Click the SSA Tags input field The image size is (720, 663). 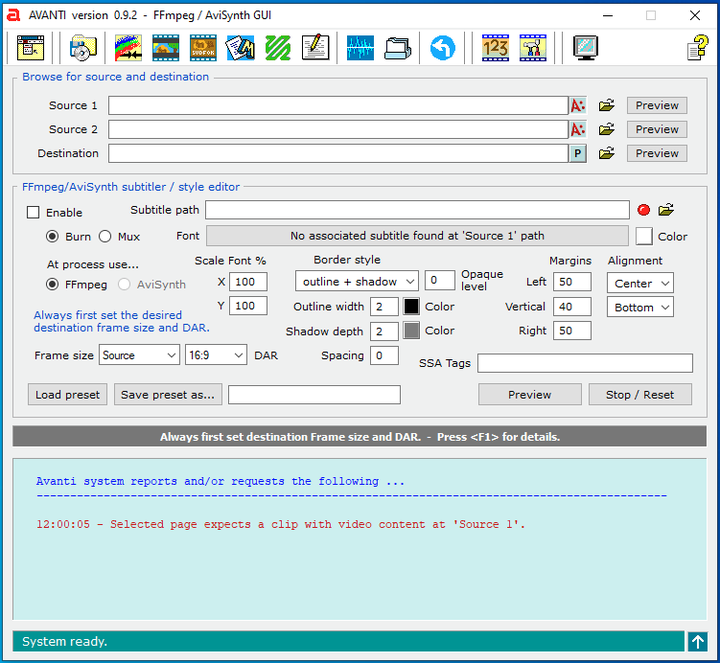pyautogui.click(x=584, y=363)
